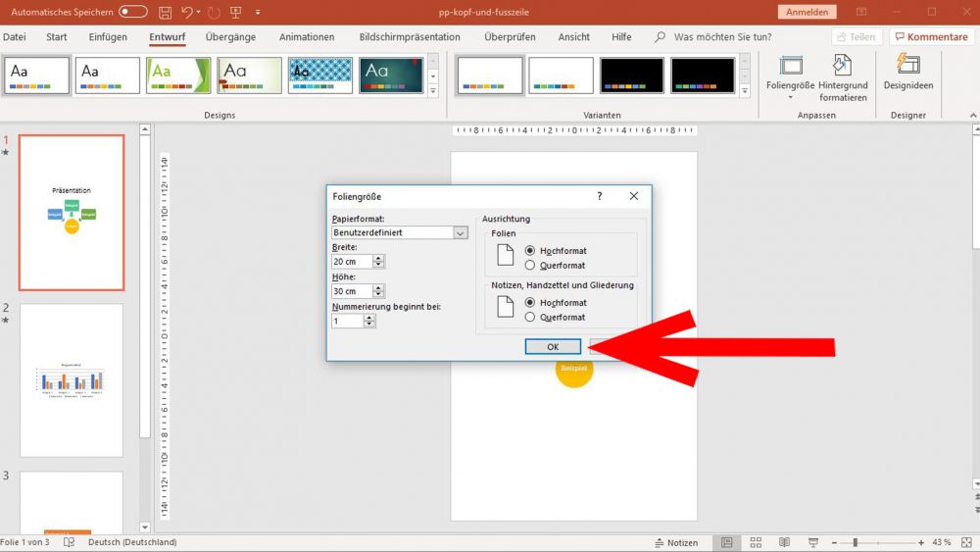Select the first white Office design theme
The width and height of the screenshot is (980, 552).
tap(36, 75)
